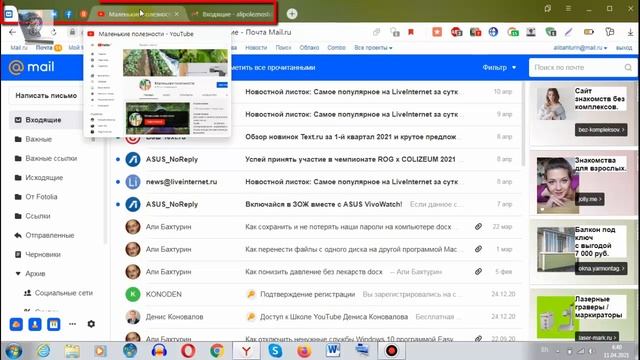Toggle unread dot on news@liveinternet.ru email
The image size is (640, 360).
(x=118, y=182)
